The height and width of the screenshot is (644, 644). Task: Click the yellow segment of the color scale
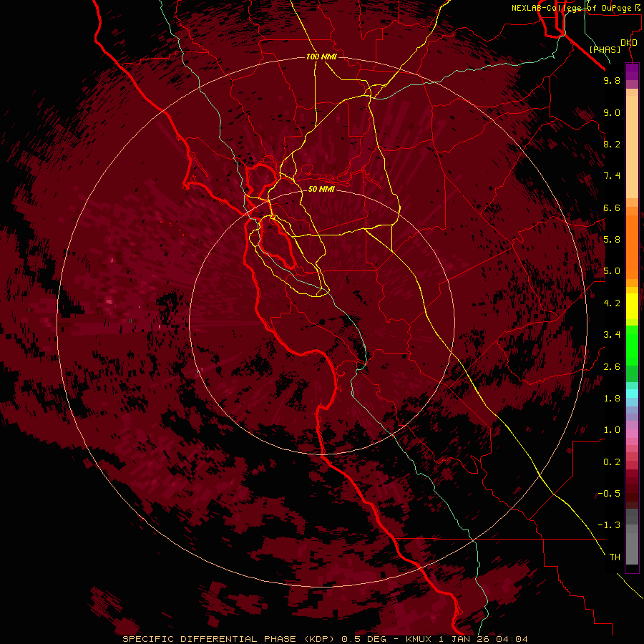click(632, 306)
